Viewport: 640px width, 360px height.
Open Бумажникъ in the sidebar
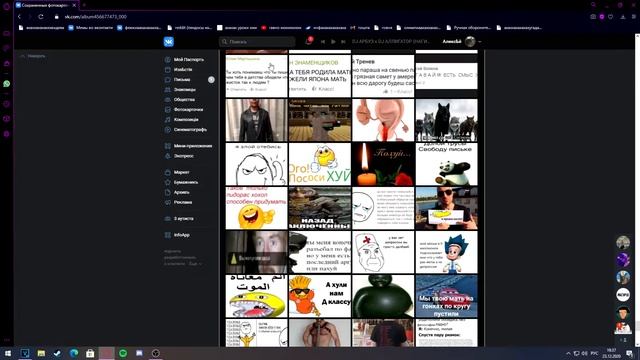click(186, 182)
